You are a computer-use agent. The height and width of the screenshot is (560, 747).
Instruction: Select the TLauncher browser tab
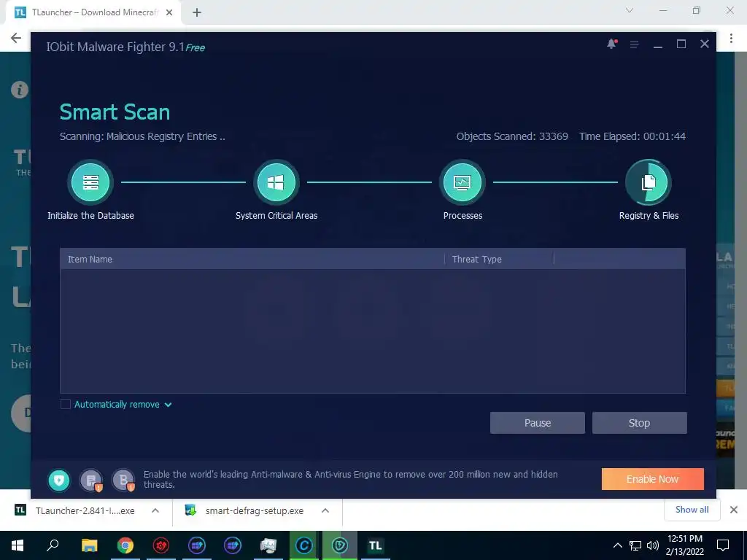point(93,12)
